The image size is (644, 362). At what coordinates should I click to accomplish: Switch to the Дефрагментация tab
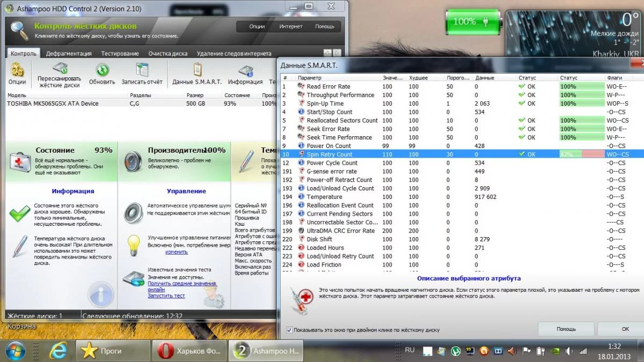tap(69, 54)
